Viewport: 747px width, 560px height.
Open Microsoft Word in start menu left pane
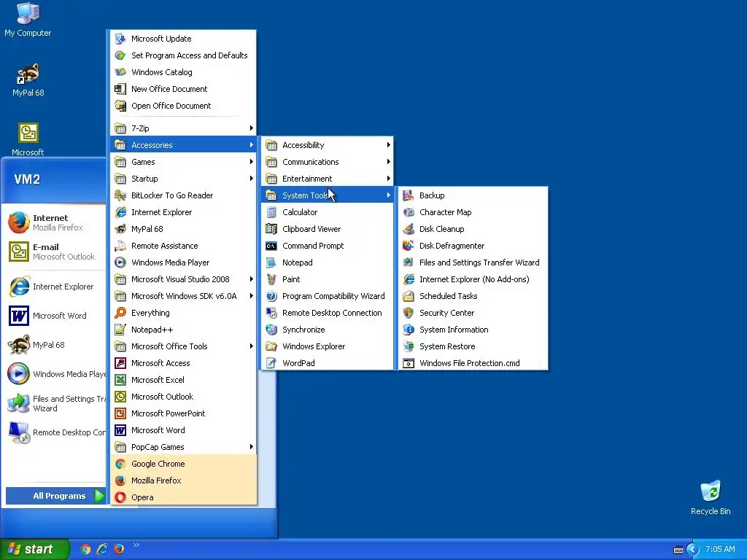[x=54, y=316]
